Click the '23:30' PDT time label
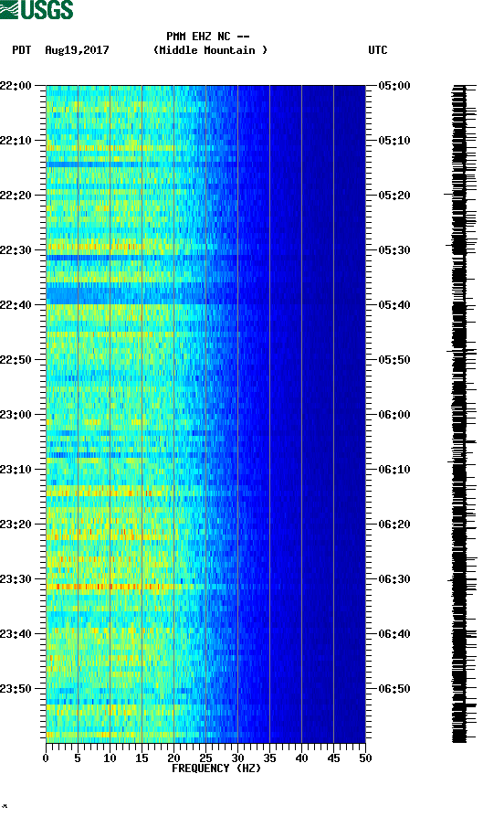Screen dimensions: 504x816 tap(16, 579)
